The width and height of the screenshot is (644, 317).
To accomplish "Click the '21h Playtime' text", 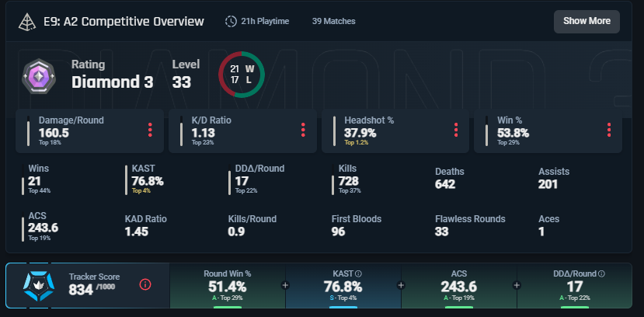I will [265, 21].
